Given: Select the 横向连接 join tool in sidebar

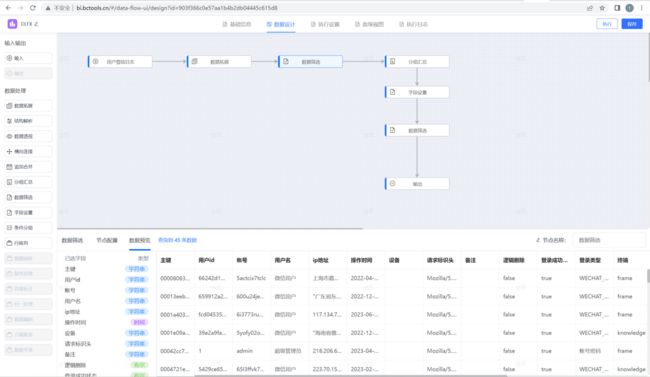Looking at the screenshot, I should pos(28,151).
